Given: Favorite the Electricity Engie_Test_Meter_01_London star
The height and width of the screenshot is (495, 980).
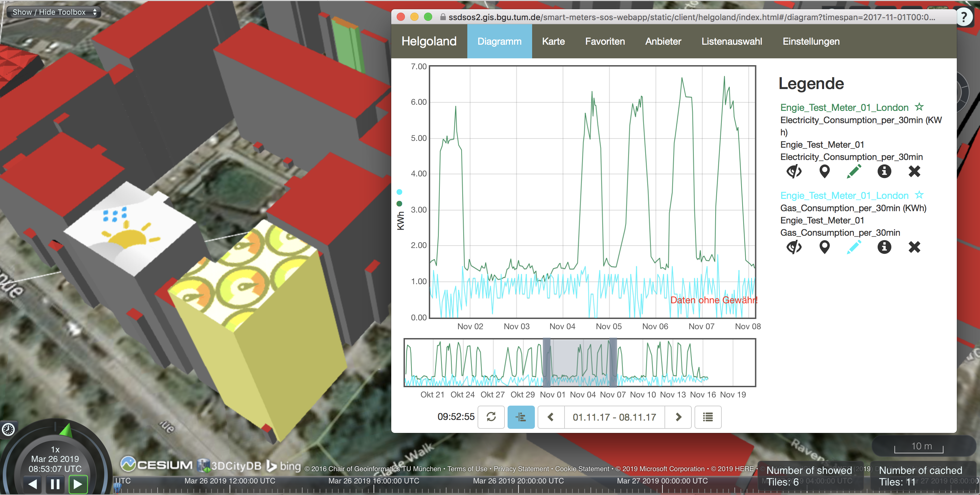Looking at the screenshot, I should click(x=919, y=107).
